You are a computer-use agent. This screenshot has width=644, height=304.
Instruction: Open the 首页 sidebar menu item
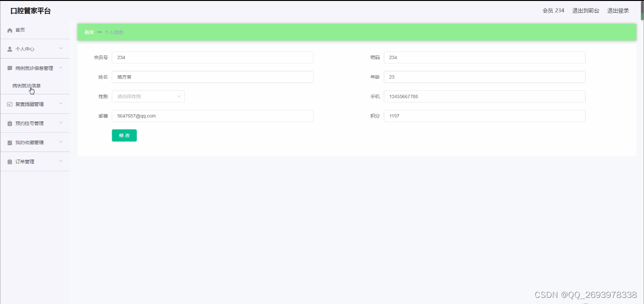point(35,30)
